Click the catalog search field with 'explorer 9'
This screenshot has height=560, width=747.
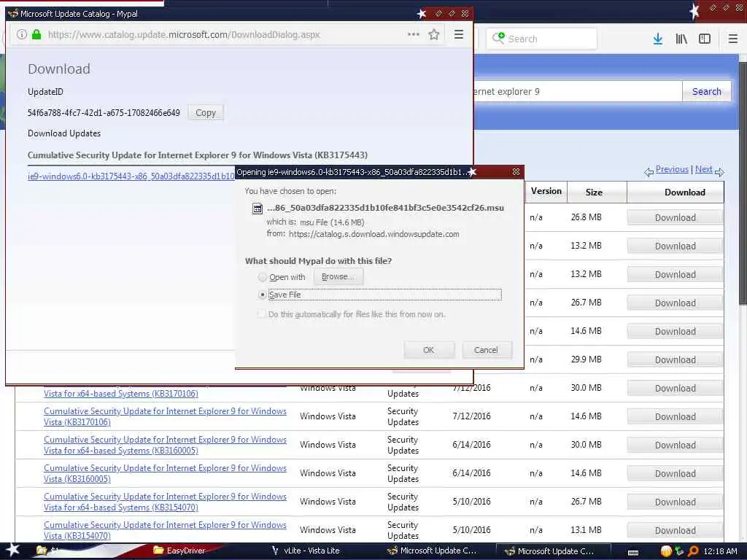click(578, 91)
